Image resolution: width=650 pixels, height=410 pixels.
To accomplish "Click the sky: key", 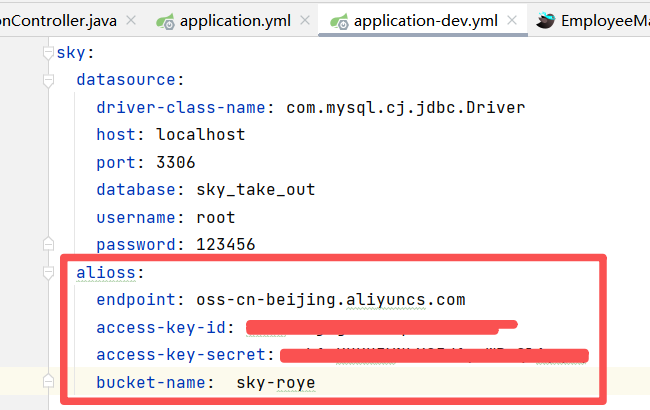I will (75, 53).
